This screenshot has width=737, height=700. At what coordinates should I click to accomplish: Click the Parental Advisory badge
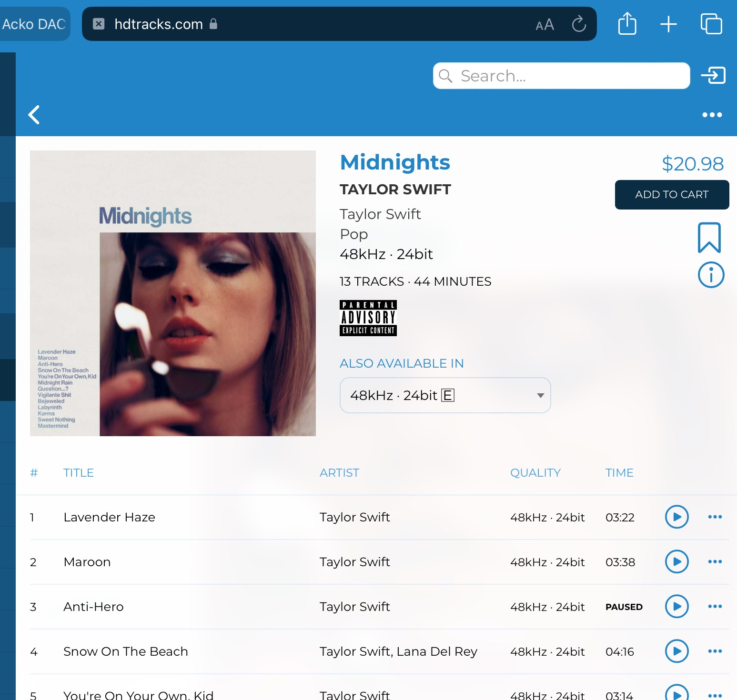(x=368, y=318)
